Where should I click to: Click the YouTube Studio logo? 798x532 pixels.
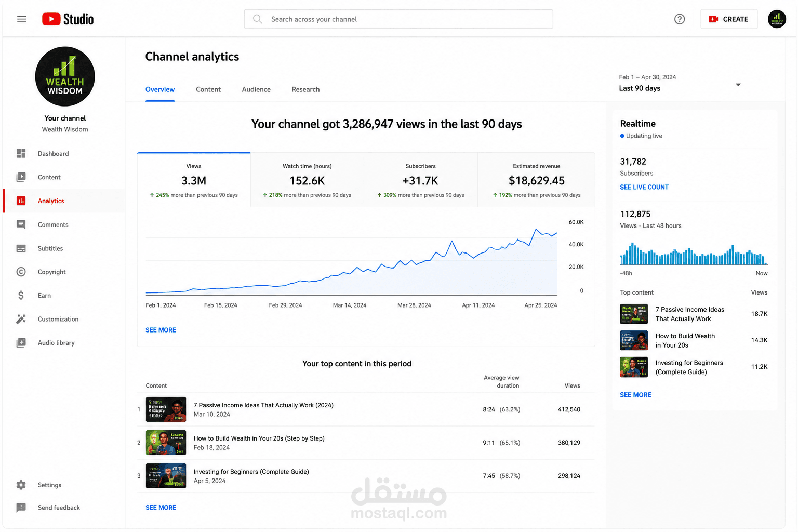pos(68,19)
